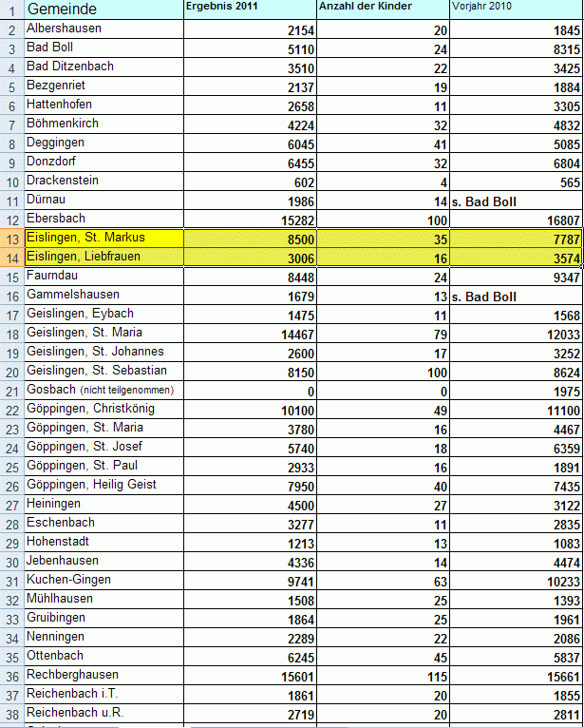Select the highlighted Eislingen, St. Markus cell
Screen dimensions: 584x728
(x=103, y=239)
